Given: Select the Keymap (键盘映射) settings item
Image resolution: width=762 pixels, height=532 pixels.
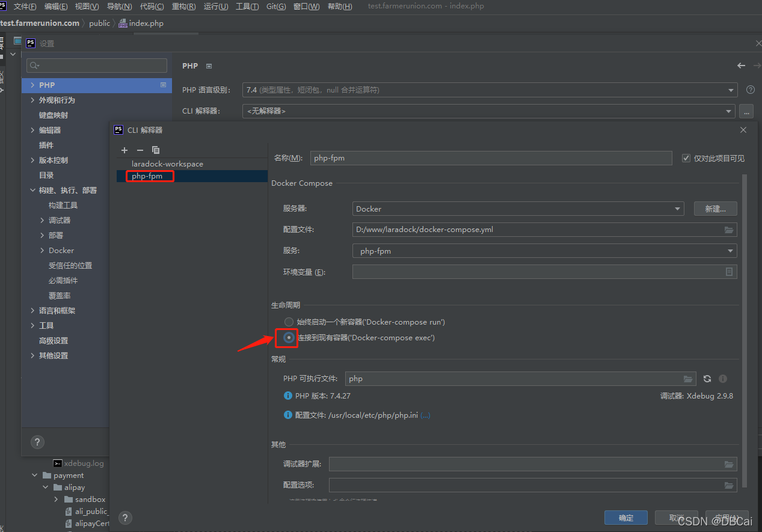Looking at the screenshot, I should [54, 115].
